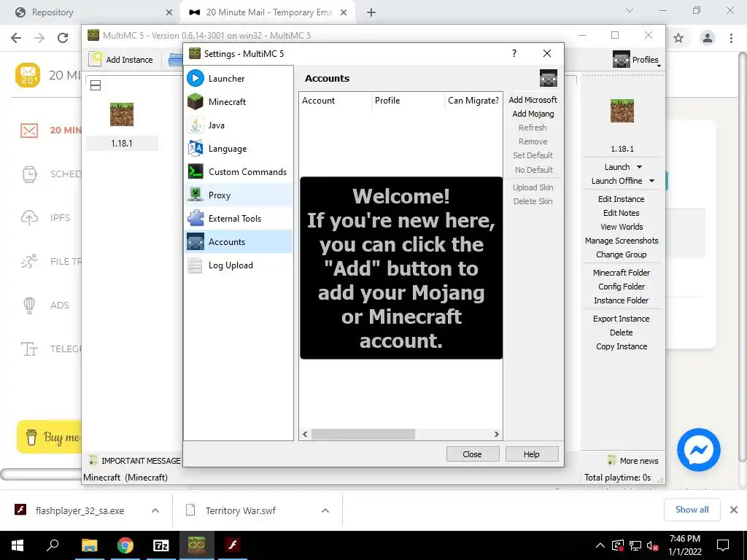Expand the Launch dropdown arrow
747x560 pixels.
(639, 167)
